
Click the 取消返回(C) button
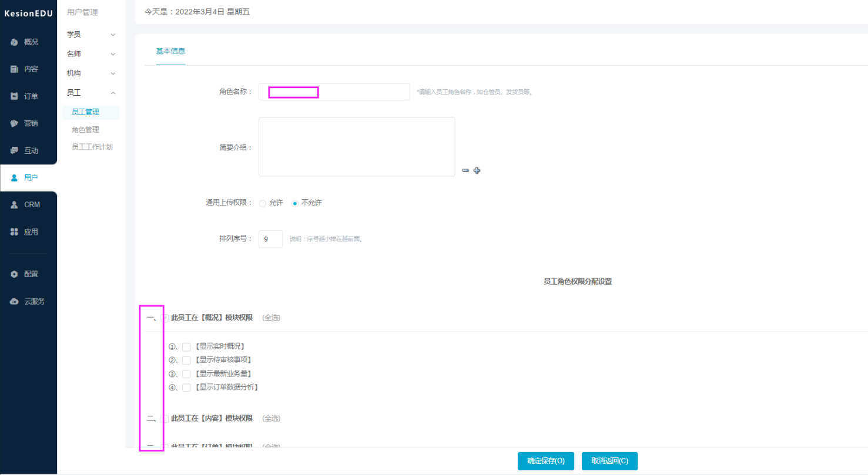tap(609, 461)
